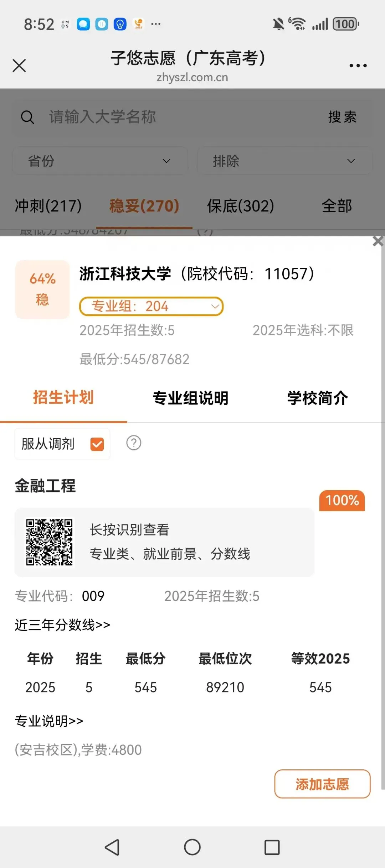Toggle the 服从调剂 checkbox
The width and height of the screenshot is (385, 868).
97,444
